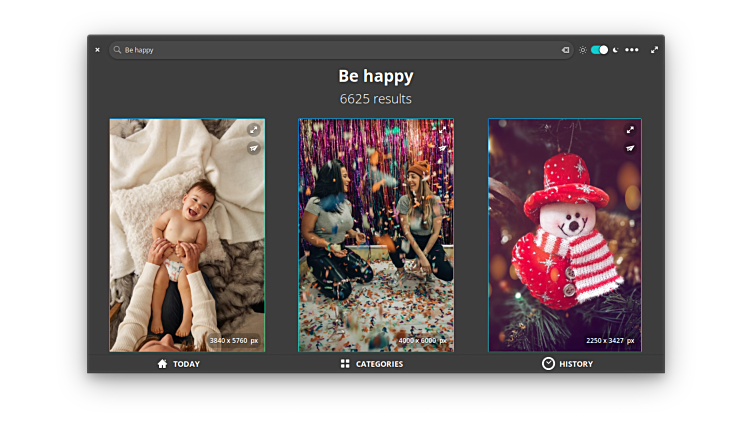Switch to the Today tab
The width and height of the screenshot is (752, 423).
(178, 364)
